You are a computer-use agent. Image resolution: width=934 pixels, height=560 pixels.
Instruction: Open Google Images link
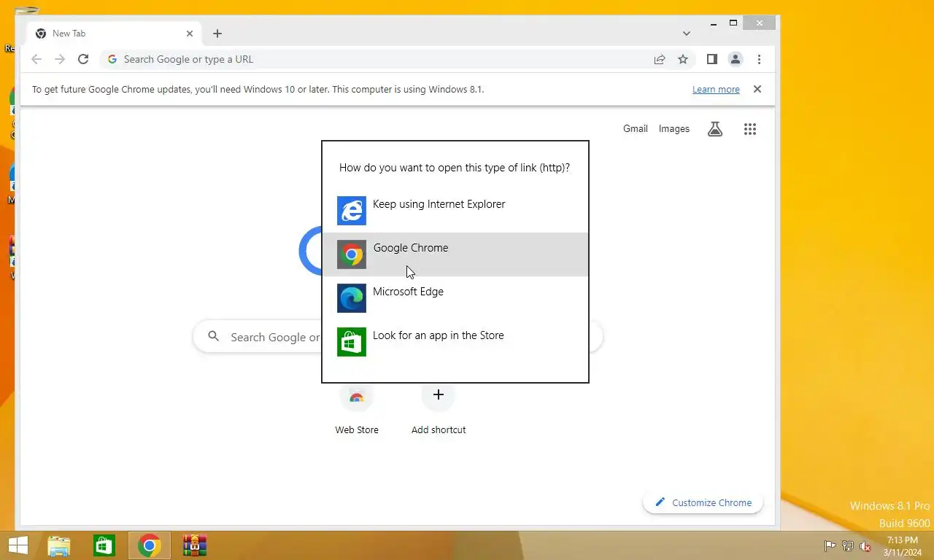(674, 128)
